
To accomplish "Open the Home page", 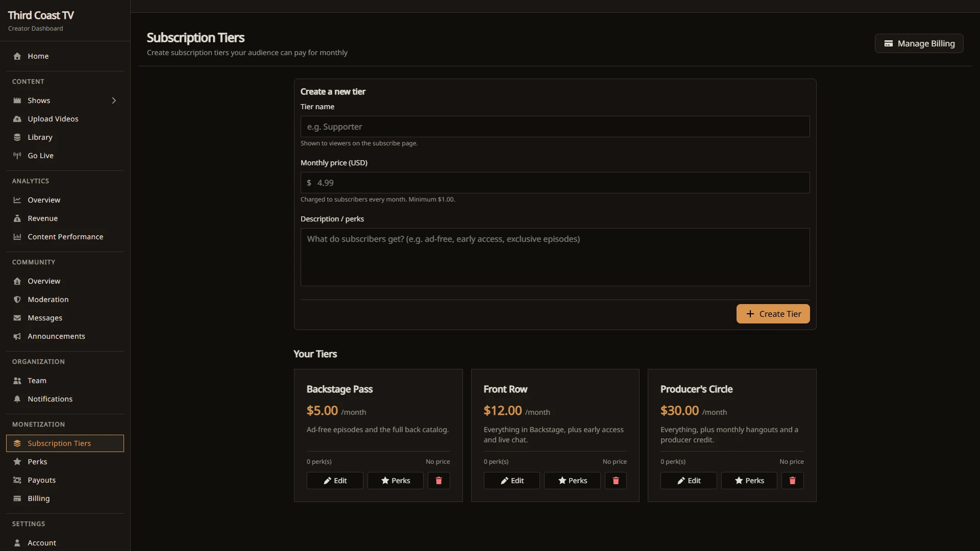I will (x=65, y=56).
